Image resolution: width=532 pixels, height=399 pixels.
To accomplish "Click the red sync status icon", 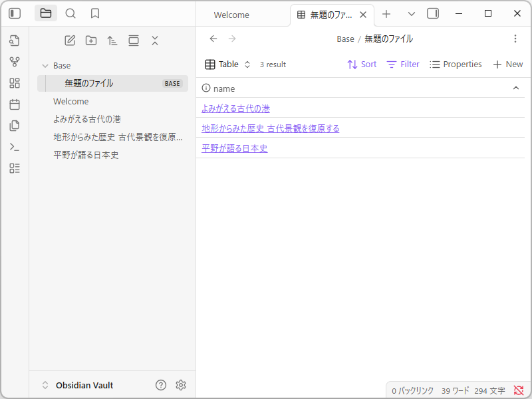I will tap(518, 391).
